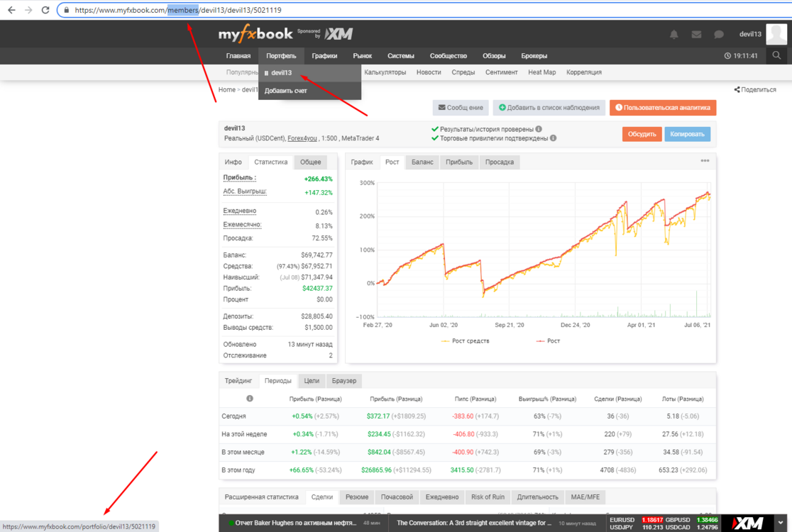Open the Сделки tab
The width and height of the screenshot is (792, 532).
(x=321, y=497)
